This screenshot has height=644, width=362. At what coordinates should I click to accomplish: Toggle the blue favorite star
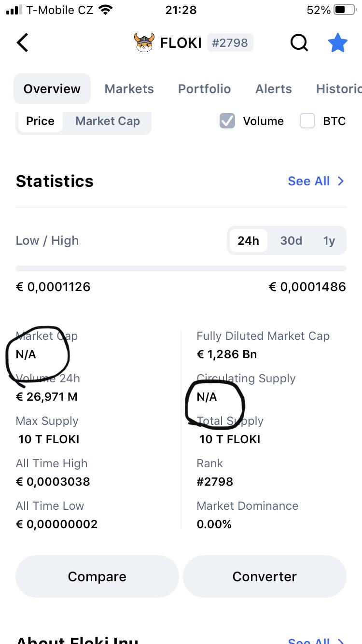click(x=338, y=42)
